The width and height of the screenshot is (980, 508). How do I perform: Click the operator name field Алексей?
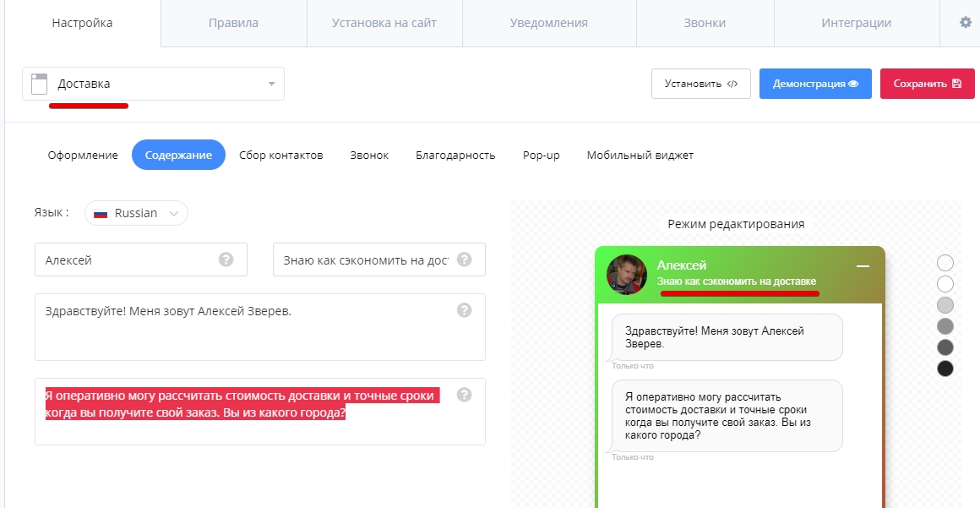(x=141, y=259)
